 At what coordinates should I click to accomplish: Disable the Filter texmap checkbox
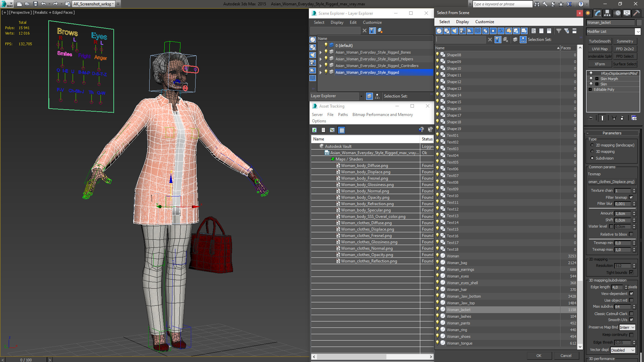click(631, 197)
